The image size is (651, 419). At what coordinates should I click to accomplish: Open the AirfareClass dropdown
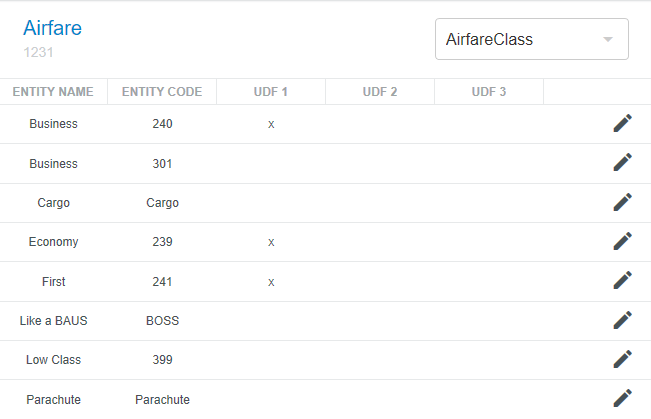(x=520, y=40)
